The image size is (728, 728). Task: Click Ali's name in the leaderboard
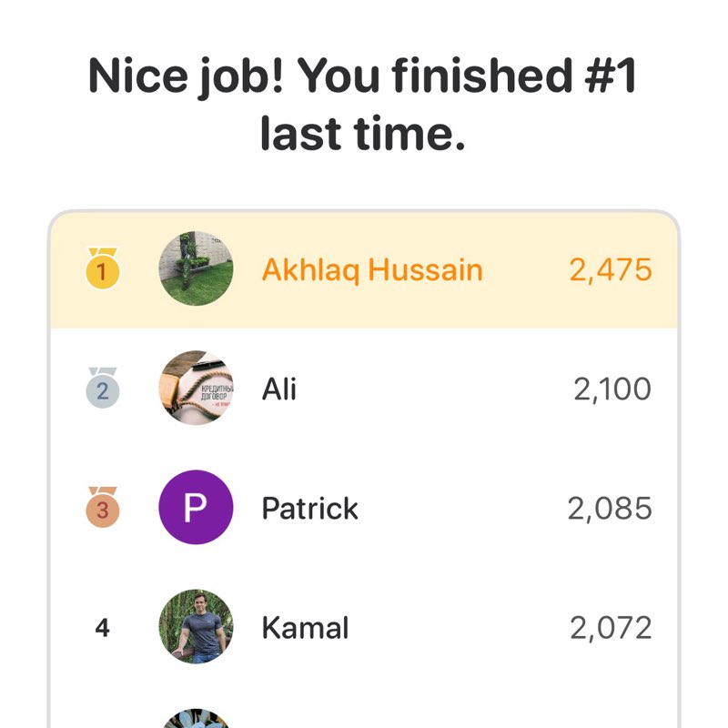(279, 389)
